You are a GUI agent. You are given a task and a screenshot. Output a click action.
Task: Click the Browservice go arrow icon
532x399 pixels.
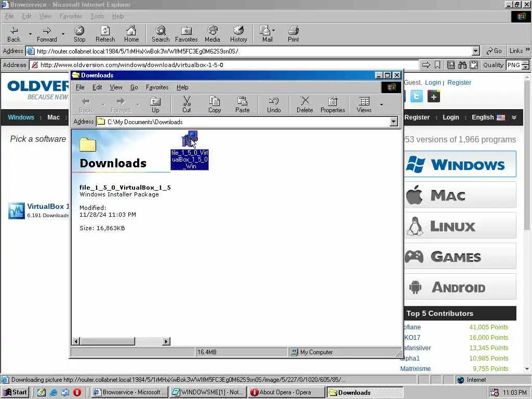426,65
